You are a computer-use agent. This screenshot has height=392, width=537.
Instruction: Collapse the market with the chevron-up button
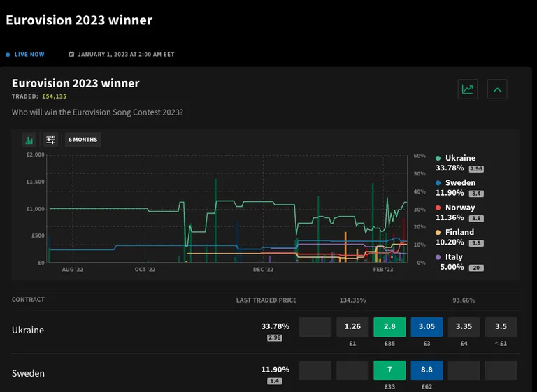497,89
